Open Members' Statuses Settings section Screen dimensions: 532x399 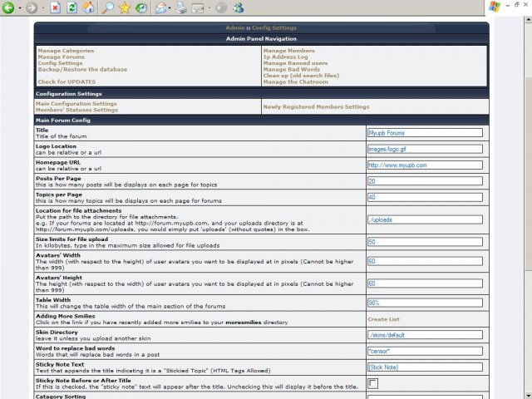76,110
